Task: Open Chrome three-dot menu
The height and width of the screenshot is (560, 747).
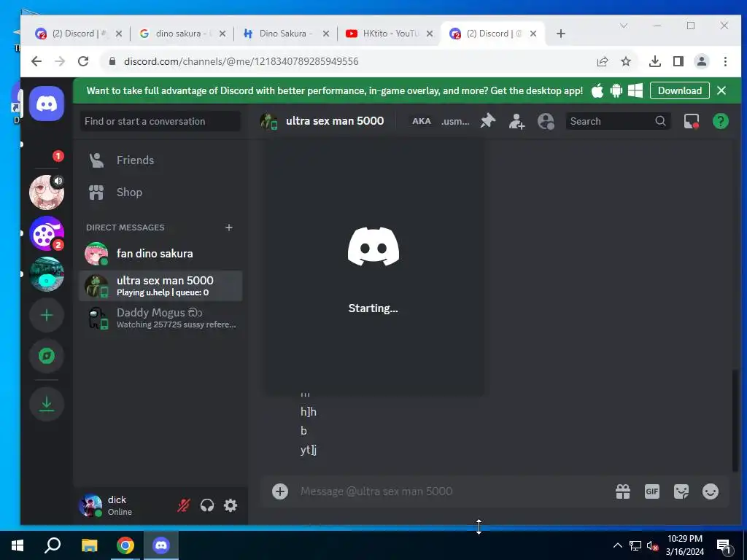Action: click(x=725, y=61)
